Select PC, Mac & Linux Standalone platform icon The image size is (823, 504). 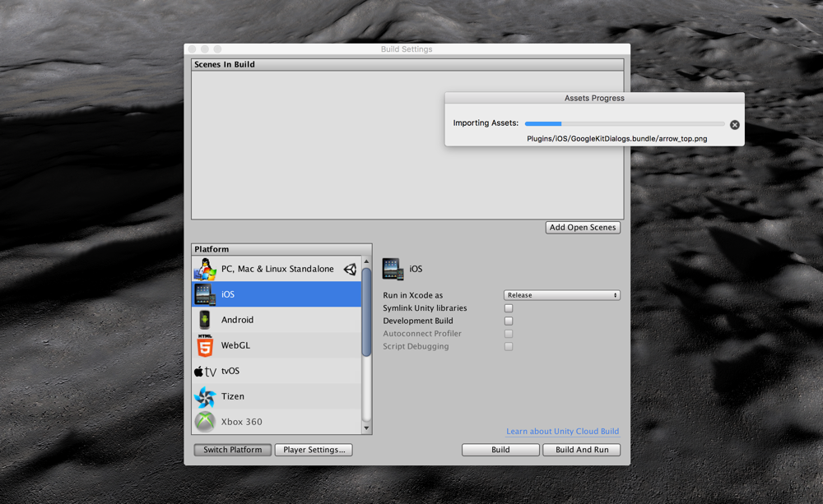click(x=205, y=269)
